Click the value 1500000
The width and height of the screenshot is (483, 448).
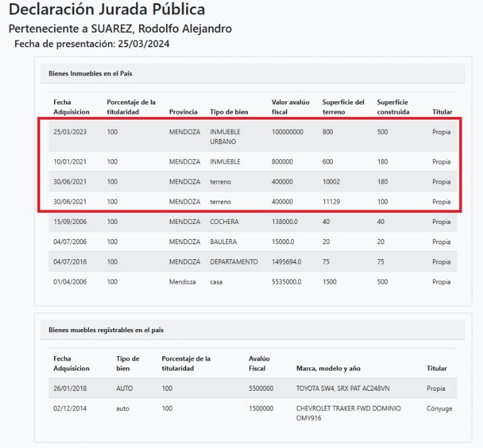(261, 408)
